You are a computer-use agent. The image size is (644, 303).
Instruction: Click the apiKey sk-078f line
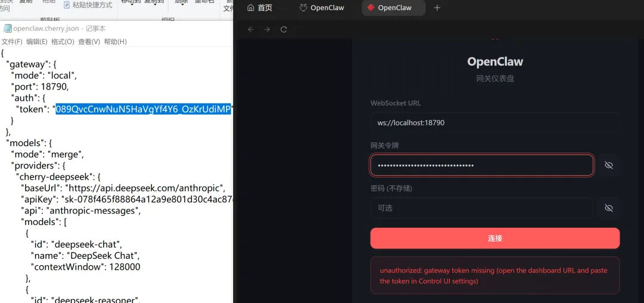coord(127,200)
